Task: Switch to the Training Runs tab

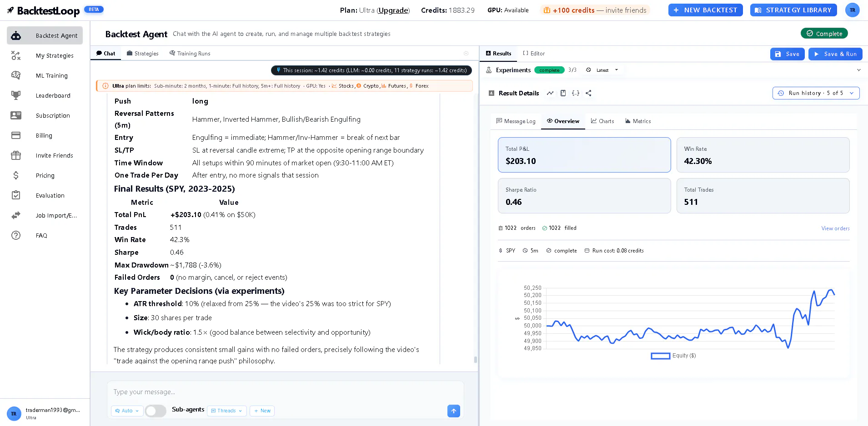Action: click(190, 53)
